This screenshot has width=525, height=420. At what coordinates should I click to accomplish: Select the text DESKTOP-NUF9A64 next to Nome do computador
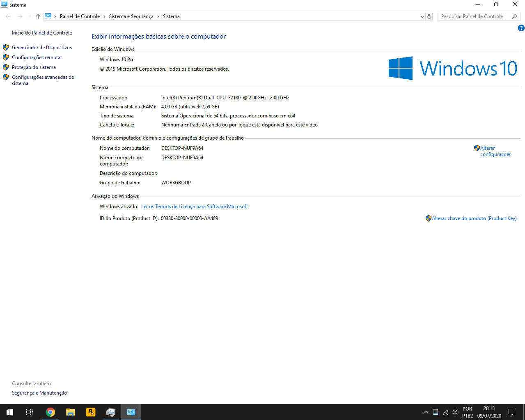182,148
